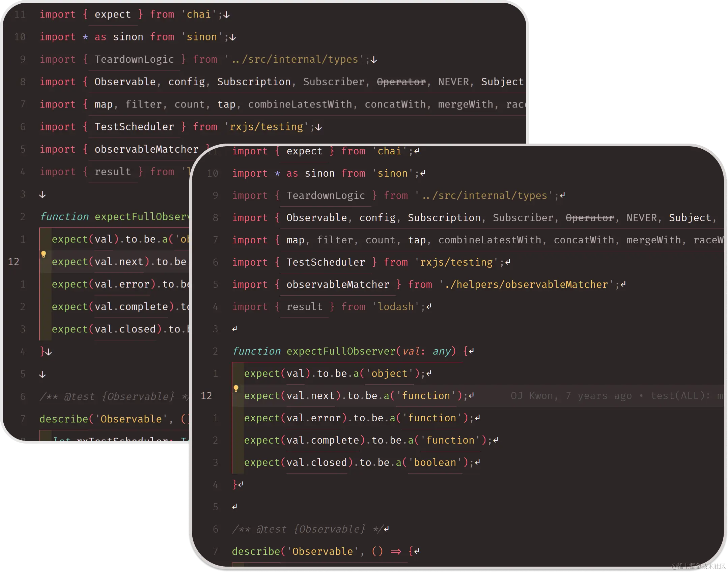
Task: Click expectFullObserver function name with val: any
Action: tap(341, 351)
